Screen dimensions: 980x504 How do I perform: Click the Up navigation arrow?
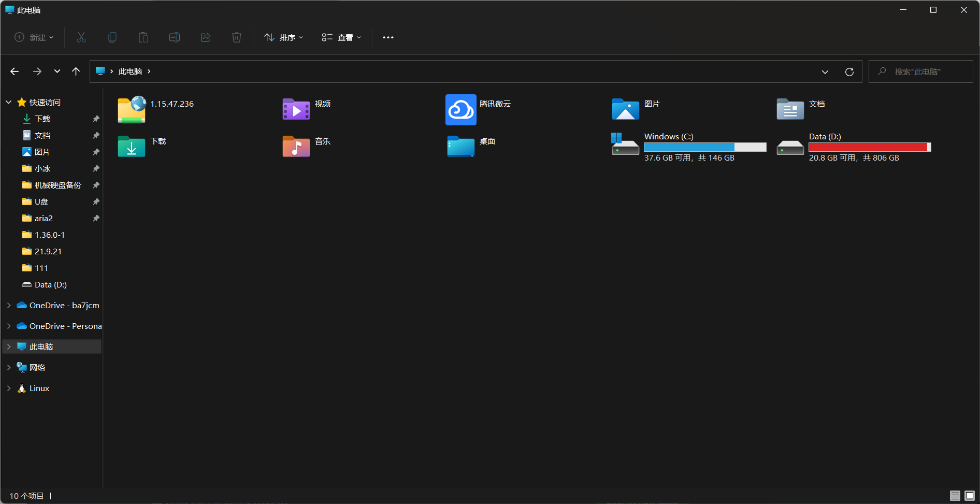tap(76, 71)
